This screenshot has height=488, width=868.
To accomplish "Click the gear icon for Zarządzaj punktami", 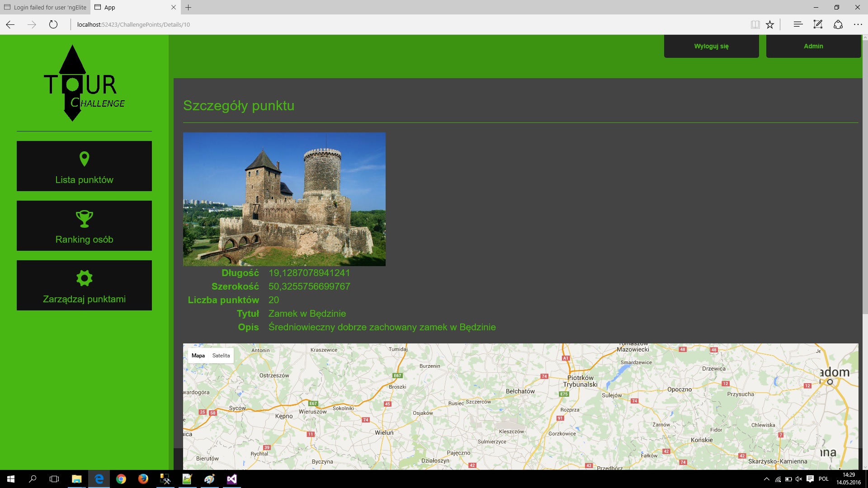I will (x=84, y=278).
